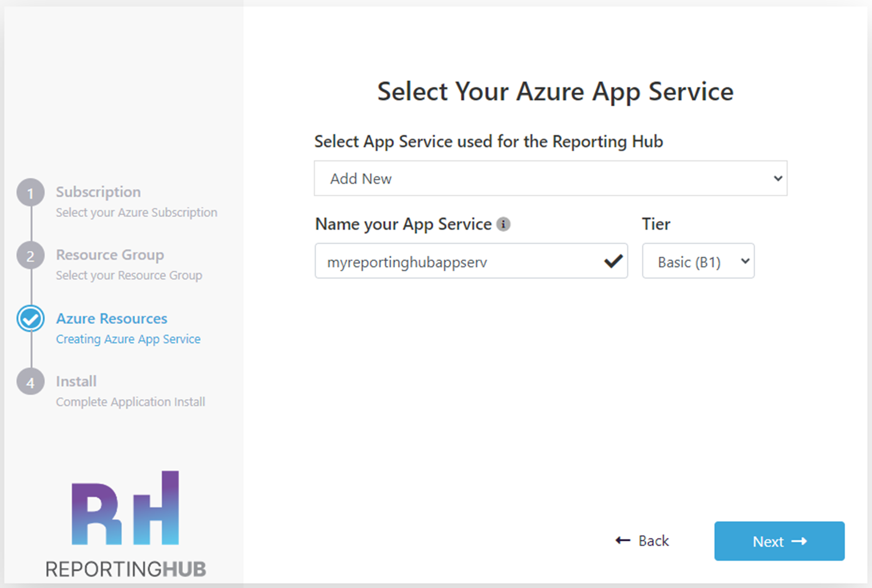
Task: Select the Install step label
Action: pyautogui.click(x=76, y=381)
